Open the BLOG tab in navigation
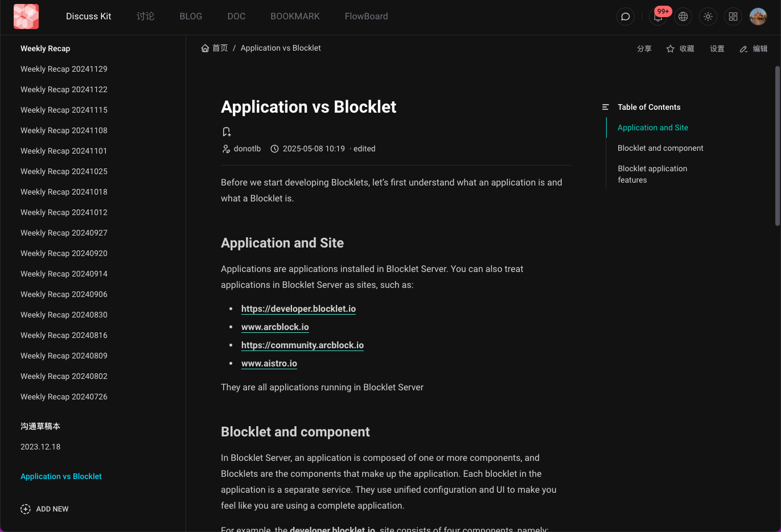The height and width of the screenshot is (532, 781). 191,17
